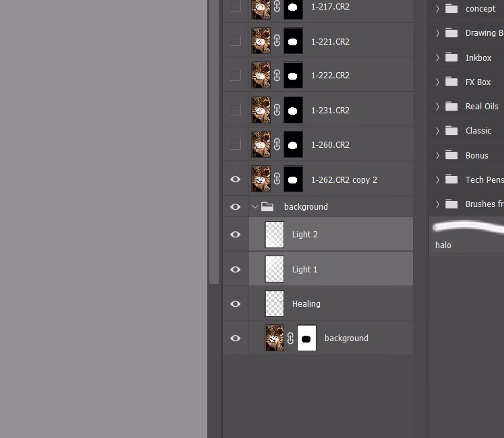This screenshot has height=438, width=504.
Task: Click the mask link icon on 1-221.CR2
Action: tap(277, 41)
